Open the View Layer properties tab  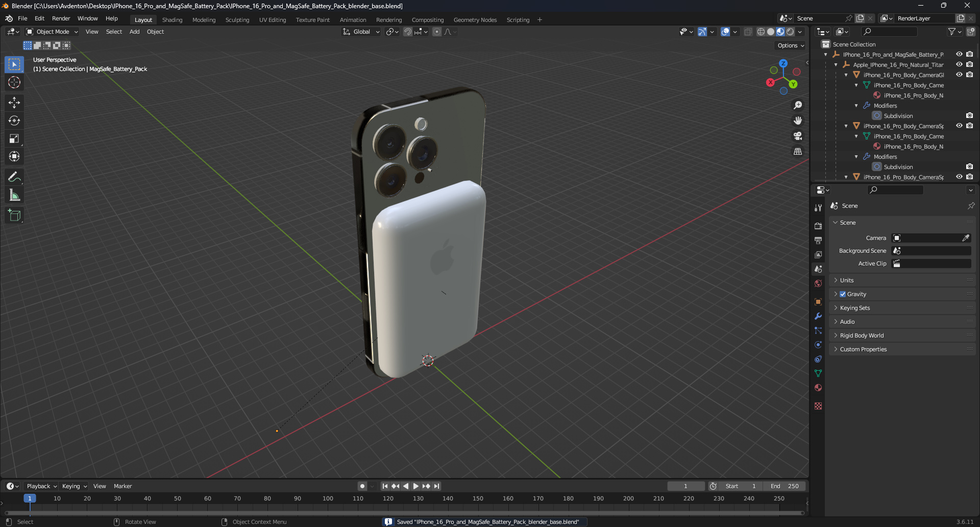click(818, 254)
